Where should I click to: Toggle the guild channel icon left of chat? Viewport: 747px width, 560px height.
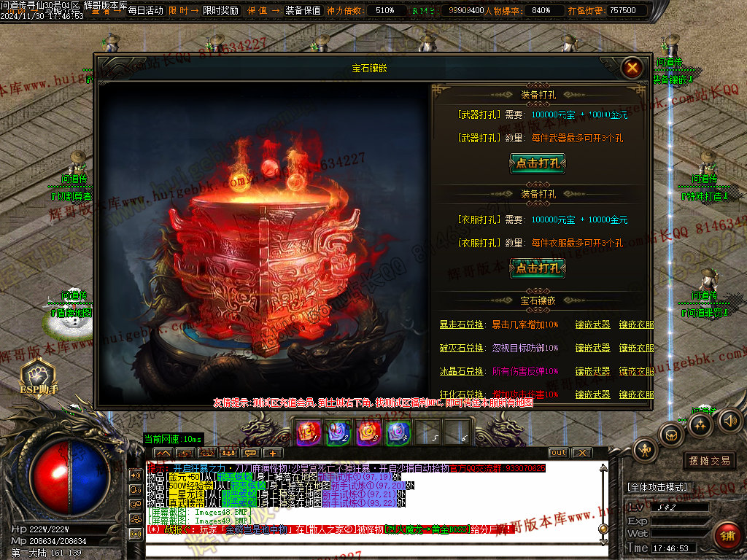135,519
